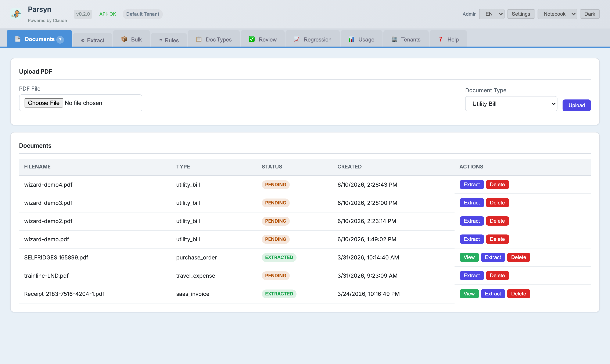View Receipt-2183-7516-4204-1.pdf extraction
Viewport: 610px width, 364px height.
coord(469,294)
